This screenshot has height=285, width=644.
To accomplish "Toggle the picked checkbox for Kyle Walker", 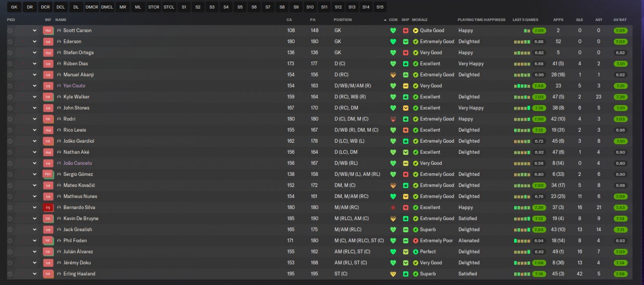I will (x=10, y=97).
